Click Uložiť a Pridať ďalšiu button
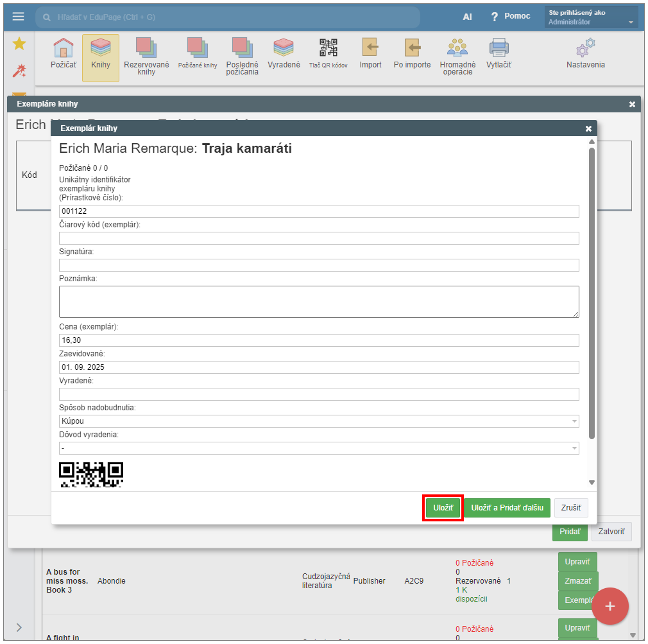The image size is (648, 644). pos(507,508)
